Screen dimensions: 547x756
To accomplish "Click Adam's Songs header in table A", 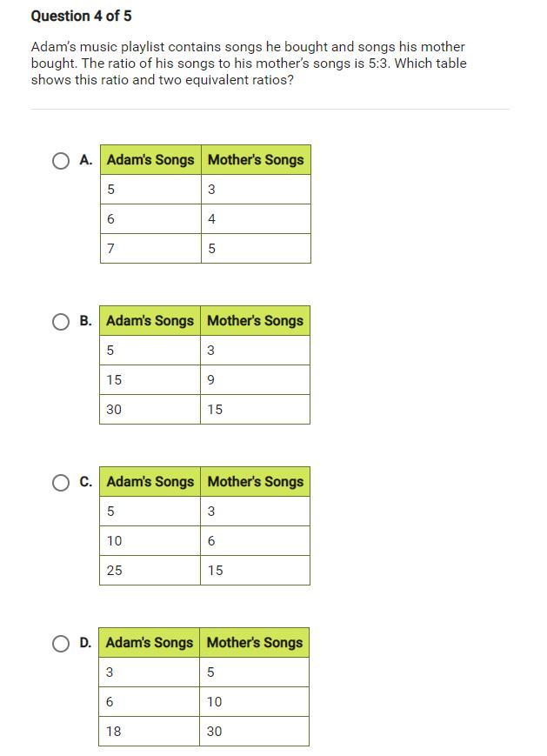I will point(150,159).
